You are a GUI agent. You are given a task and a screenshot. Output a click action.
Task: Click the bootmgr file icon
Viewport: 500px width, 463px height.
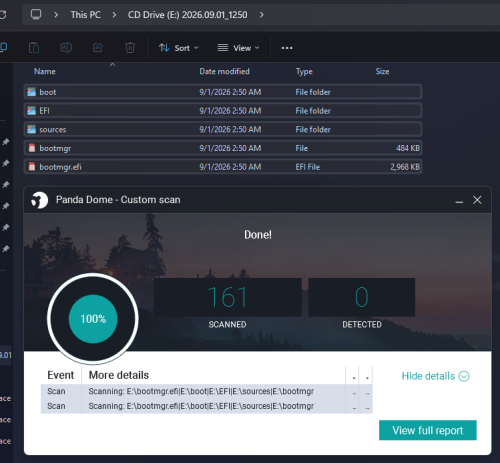point(32,148)
